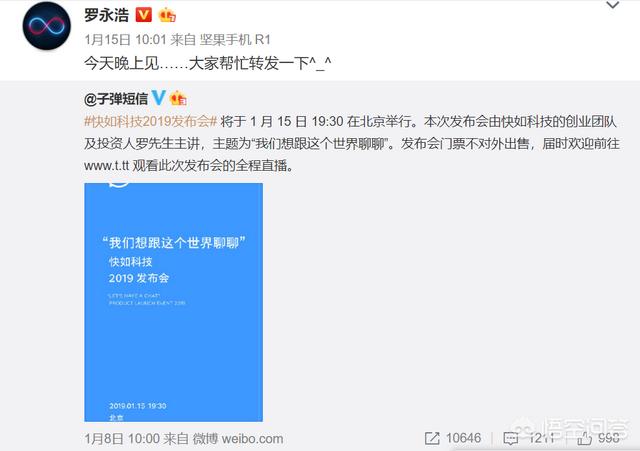The image size is (640, 451).
Task: Click the 坚果手机 R1 source link
Action: pyautogui.click(x=235, y=40)
